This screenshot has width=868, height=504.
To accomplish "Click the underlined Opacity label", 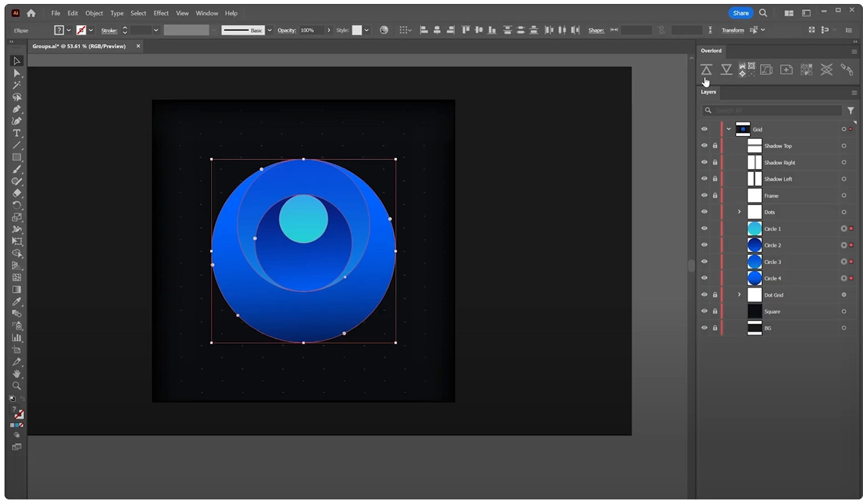I will (286, 30).
